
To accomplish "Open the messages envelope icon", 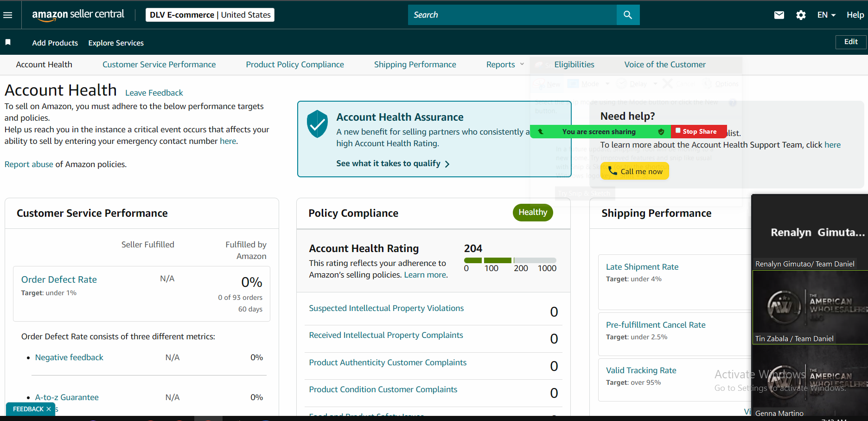I will click(x=779, y=15).
